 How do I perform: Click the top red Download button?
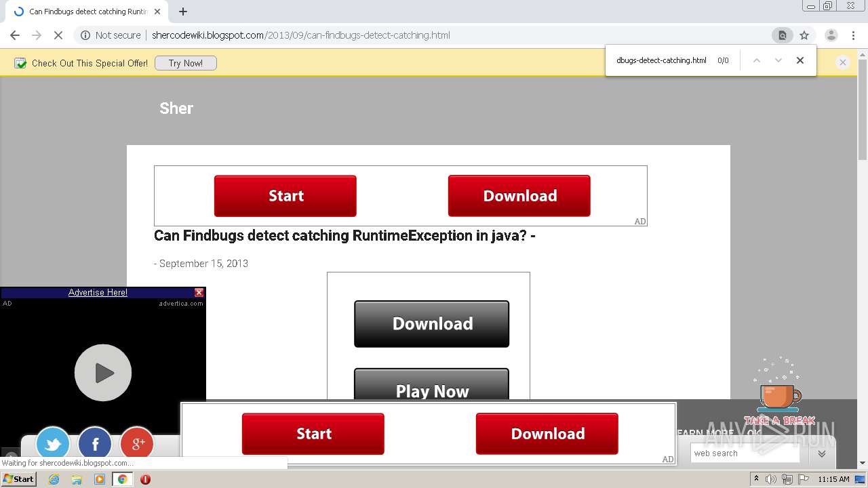[519, 196]
